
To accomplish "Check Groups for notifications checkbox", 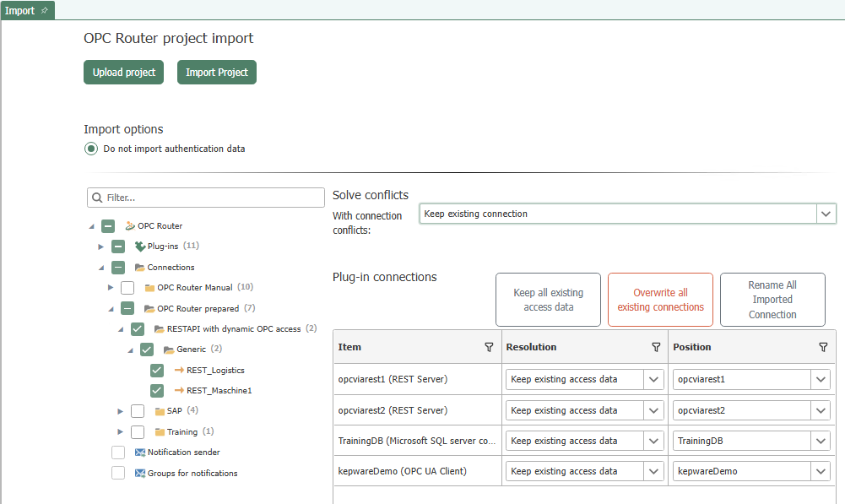I will [x=118, y=473].
